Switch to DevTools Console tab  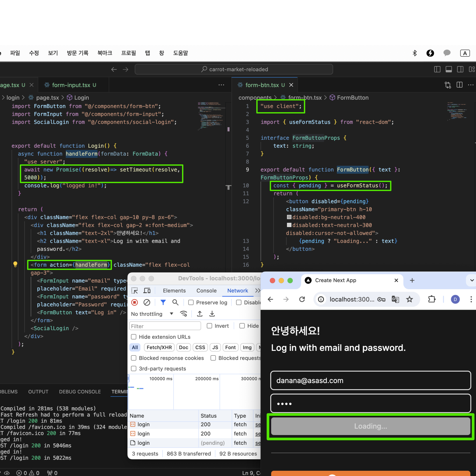click(206, 291)
